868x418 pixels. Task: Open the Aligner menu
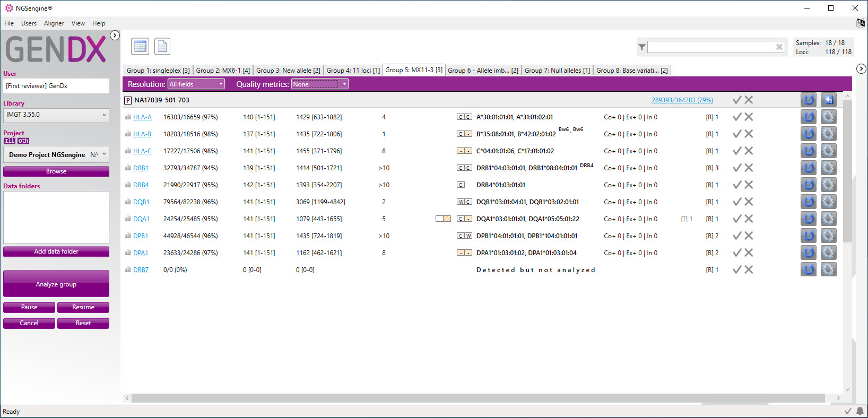[x=54, y=23]
